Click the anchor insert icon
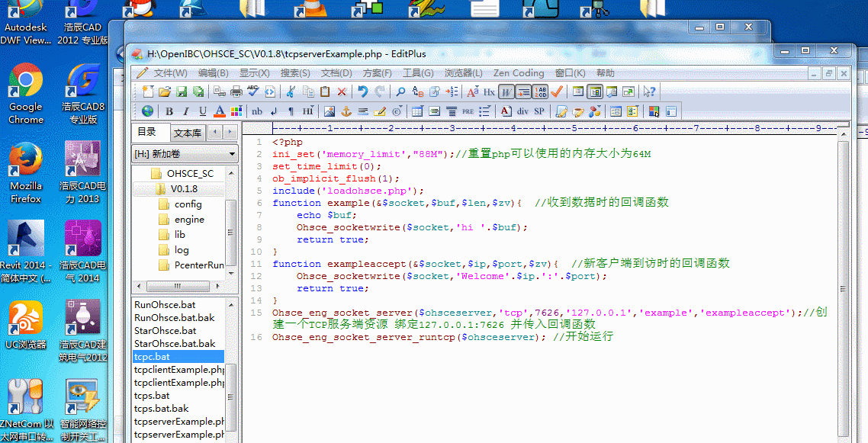 pos(347,111)
